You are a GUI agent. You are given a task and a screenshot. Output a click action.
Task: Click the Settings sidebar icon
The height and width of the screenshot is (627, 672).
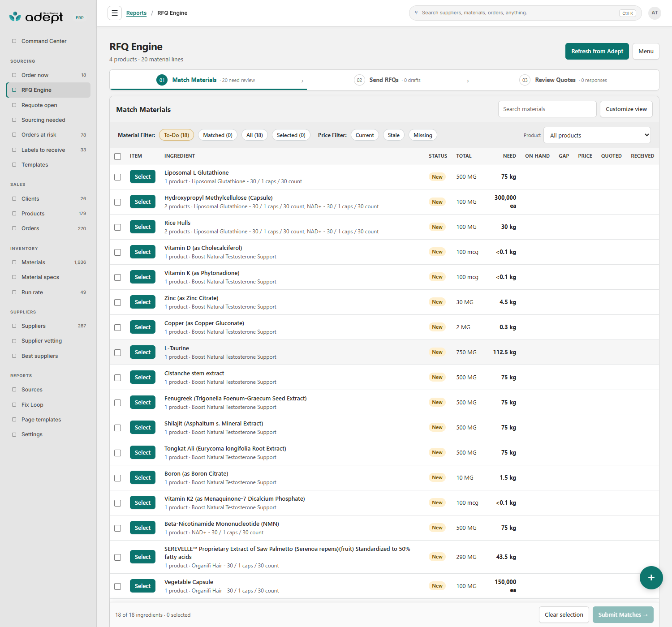14,434
